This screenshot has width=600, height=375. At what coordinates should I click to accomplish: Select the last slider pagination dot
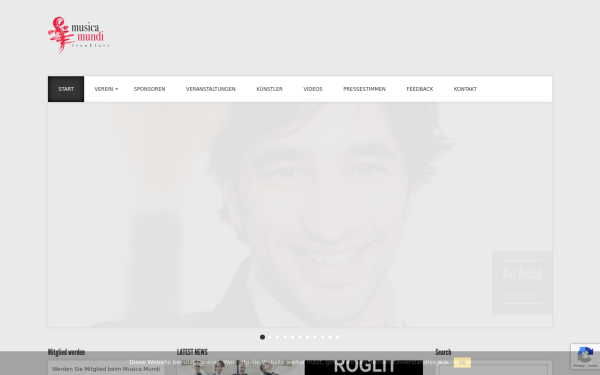(337, 337)
